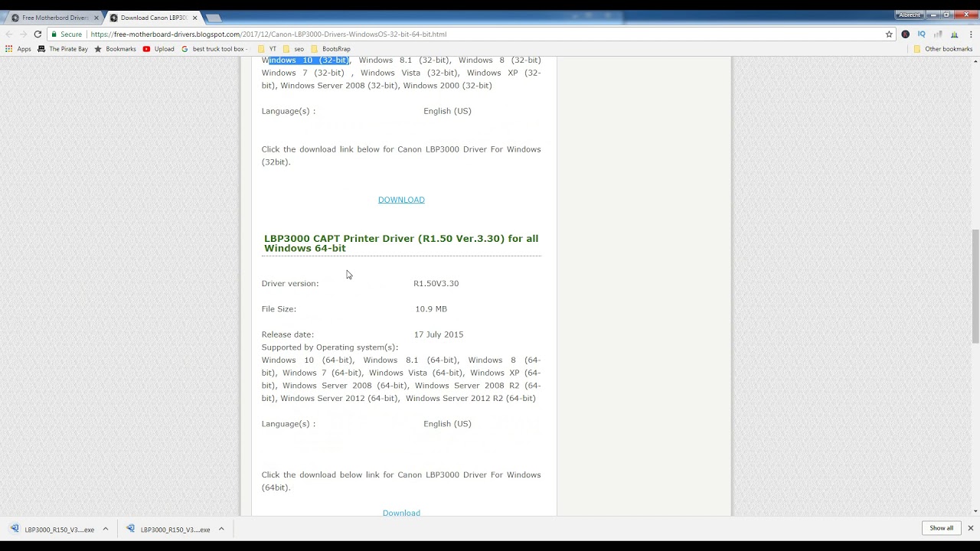Click the file size 10.9 MB value
The height and width of the screenshot is (551, 980).
[x=431, y=309]
